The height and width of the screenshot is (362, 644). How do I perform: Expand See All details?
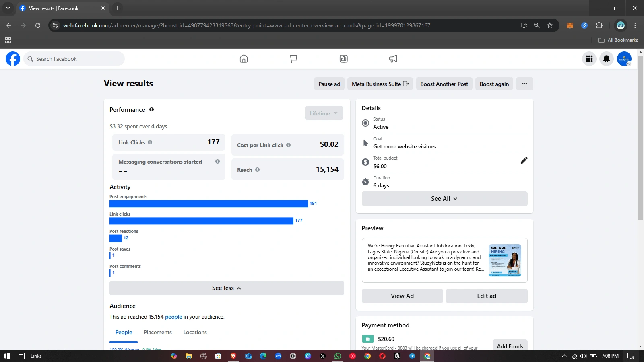click(x=444, y=199)
